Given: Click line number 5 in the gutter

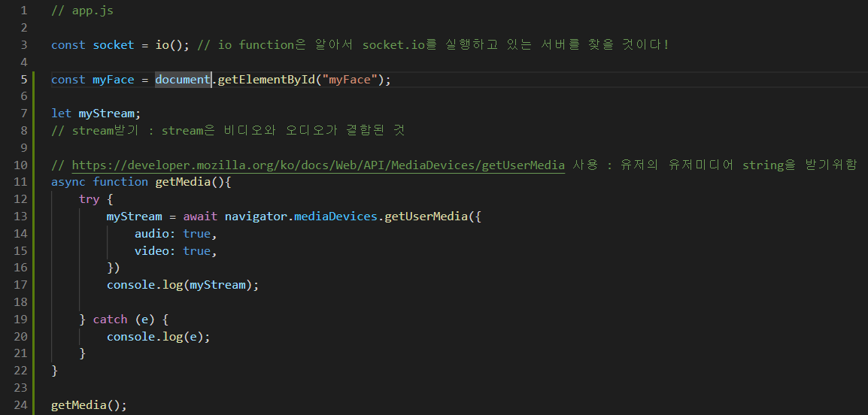Looking at the screenshot, I should coord(23,80).
